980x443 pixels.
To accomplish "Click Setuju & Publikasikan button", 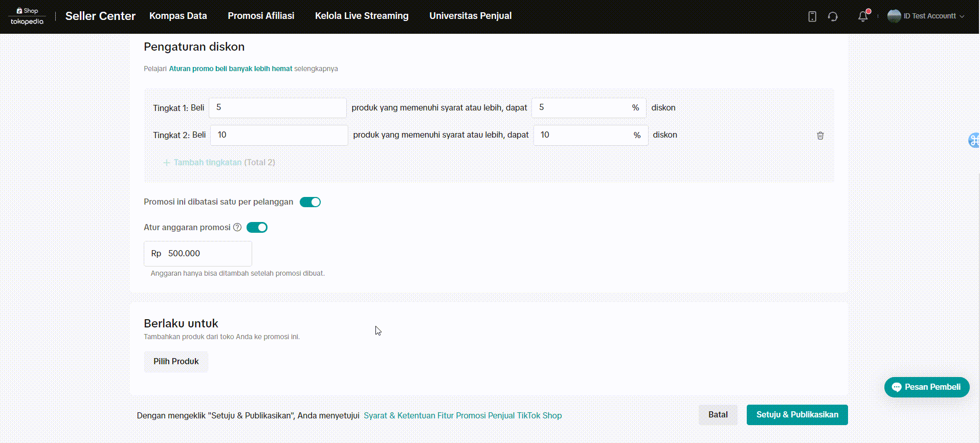I will click(797, 415).
